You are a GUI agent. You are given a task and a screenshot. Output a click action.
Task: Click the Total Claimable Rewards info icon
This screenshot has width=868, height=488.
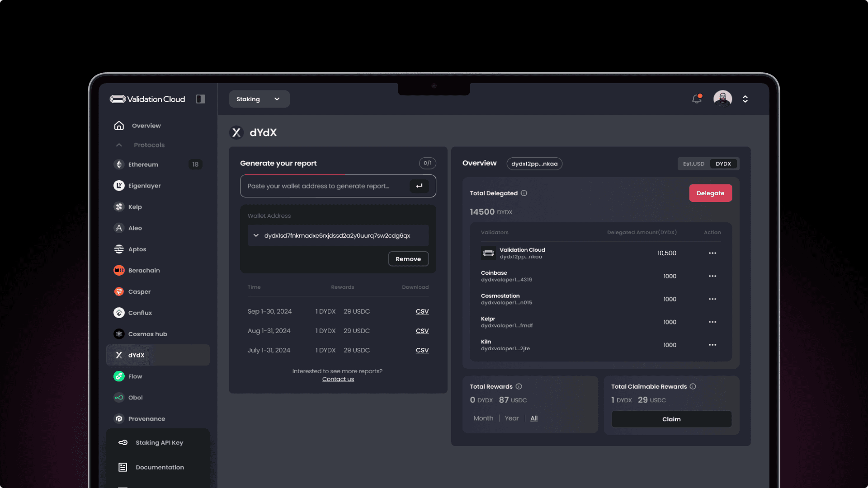(693, 386)
